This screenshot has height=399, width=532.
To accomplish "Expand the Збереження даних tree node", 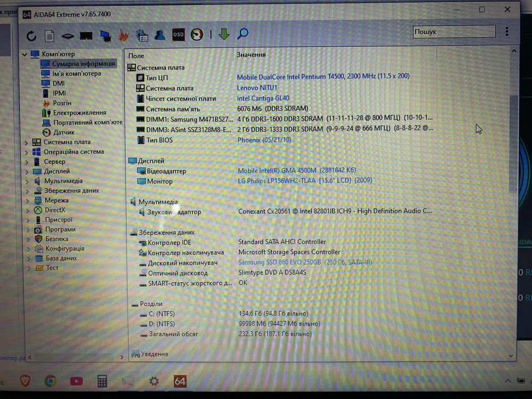I will click(28, 191).
